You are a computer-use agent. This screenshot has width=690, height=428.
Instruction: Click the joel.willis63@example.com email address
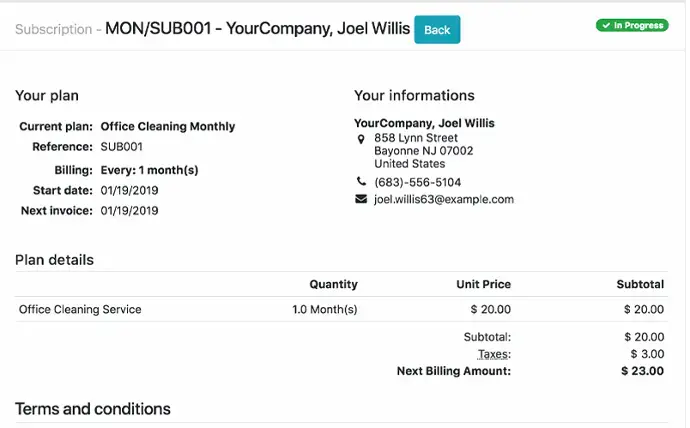[443, 199]
